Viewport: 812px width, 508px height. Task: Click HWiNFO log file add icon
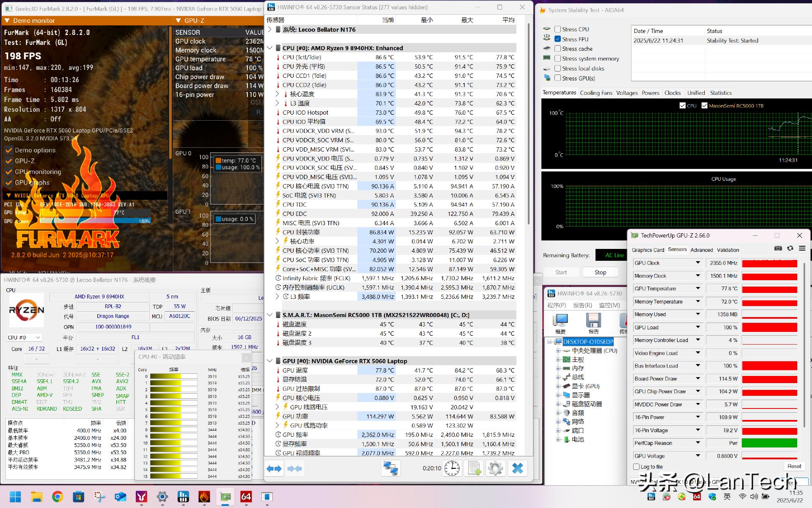pyautogui.click(x=474, y=468)
